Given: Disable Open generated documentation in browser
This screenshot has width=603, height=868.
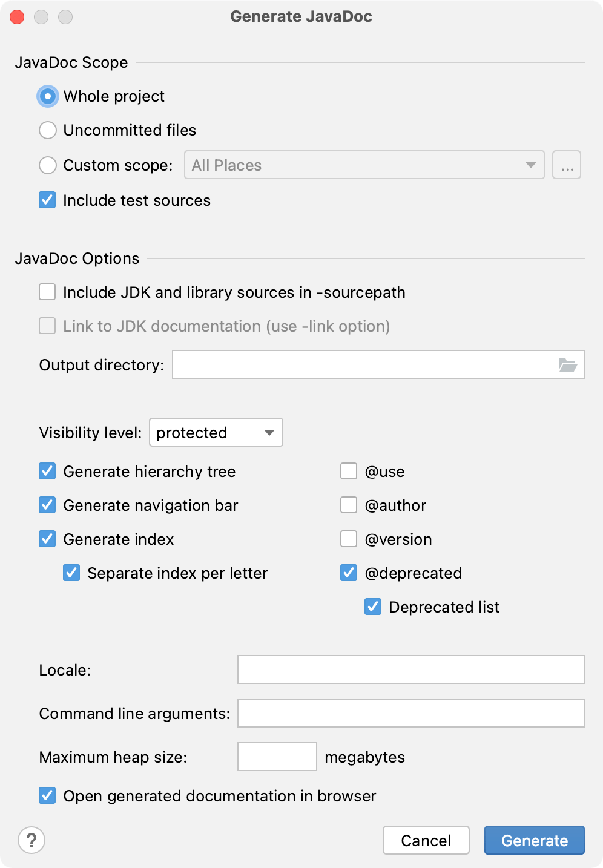Looking at the screenshot, I should pyautogui.click(x=47, y=795).
